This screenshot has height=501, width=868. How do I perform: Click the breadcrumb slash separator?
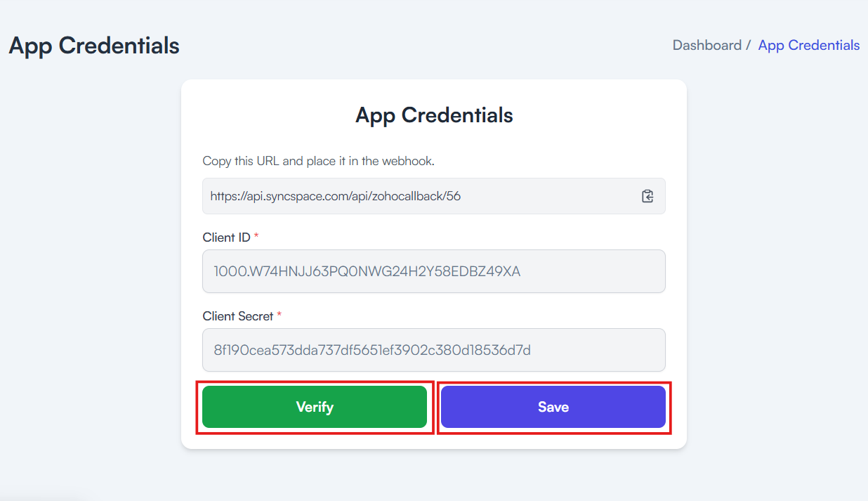tap(749, 45)
